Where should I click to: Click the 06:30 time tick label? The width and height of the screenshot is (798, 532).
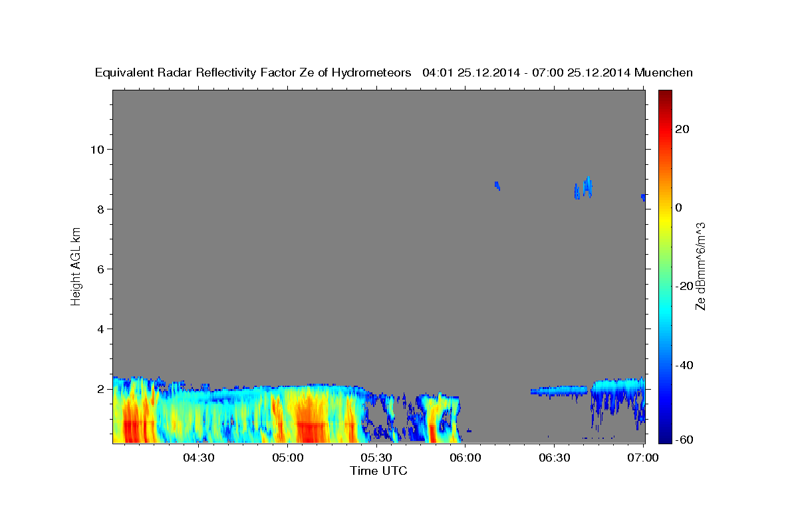coord(555,458)
